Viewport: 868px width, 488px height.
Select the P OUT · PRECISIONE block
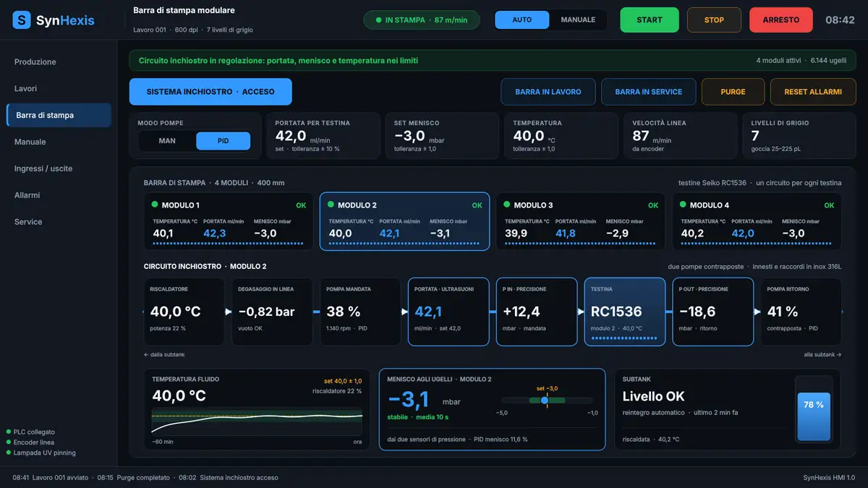713,312
